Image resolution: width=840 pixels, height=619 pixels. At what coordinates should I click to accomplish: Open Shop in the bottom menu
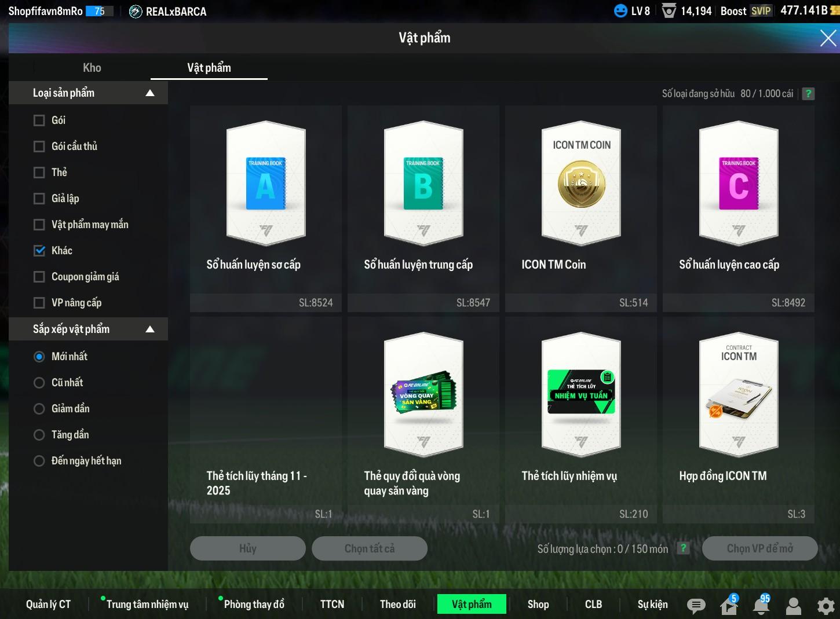538,604
